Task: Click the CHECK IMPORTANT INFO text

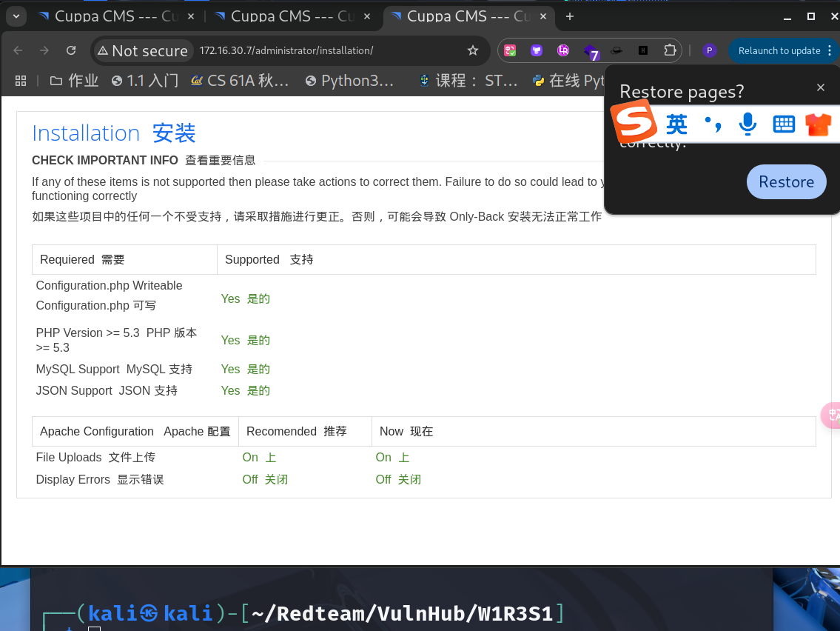Action: (x=105, y=160)
